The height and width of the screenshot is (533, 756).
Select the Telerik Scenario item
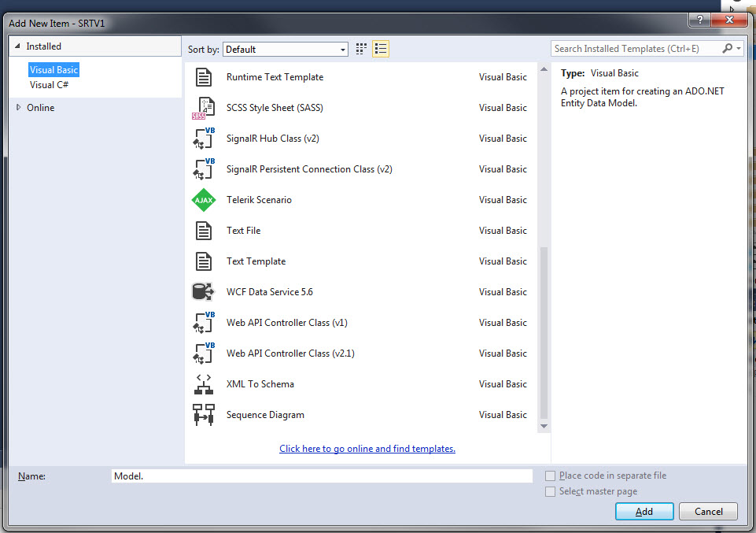click(x=362, y=200)
